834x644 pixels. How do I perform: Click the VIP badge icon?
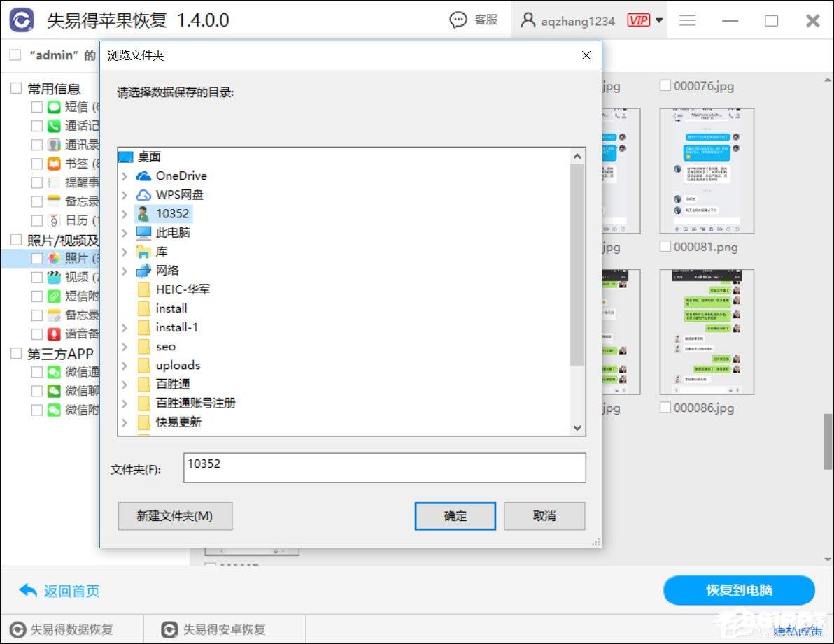pos(638,20)
